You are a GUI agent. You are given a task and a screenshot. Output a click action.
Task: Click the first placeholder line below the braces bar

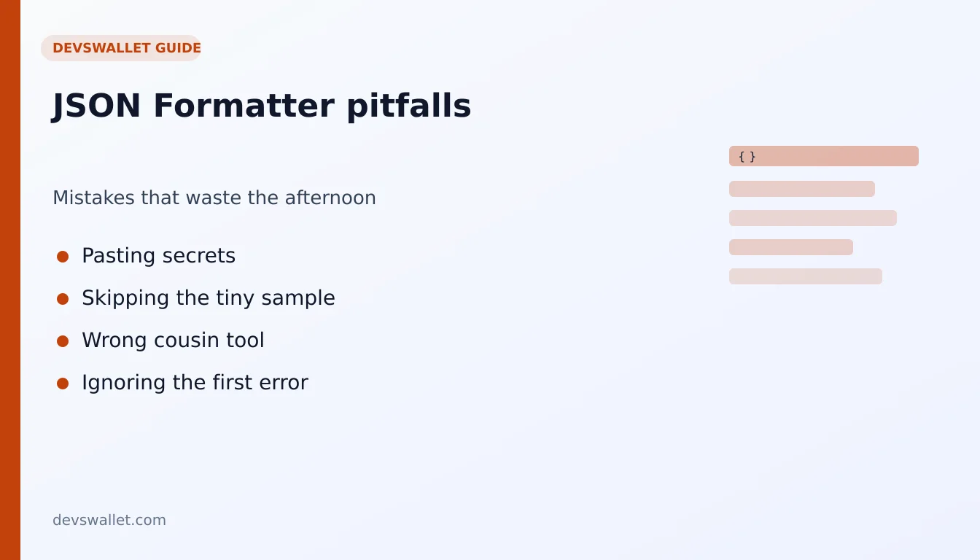[802, 189]
